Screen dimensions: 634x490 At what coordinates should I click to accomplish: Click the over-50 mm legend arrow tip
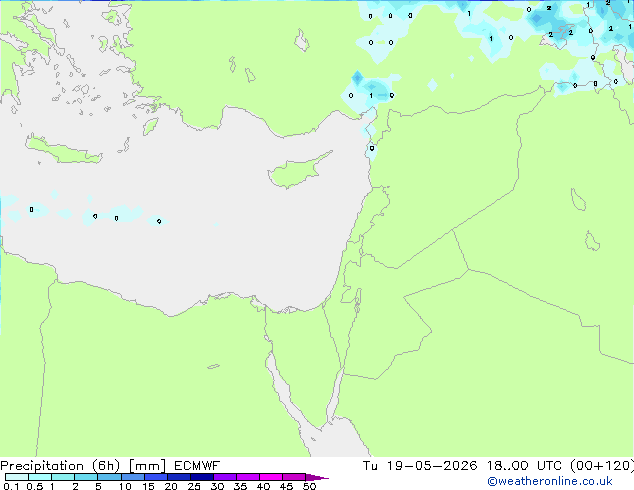(317, 477)
